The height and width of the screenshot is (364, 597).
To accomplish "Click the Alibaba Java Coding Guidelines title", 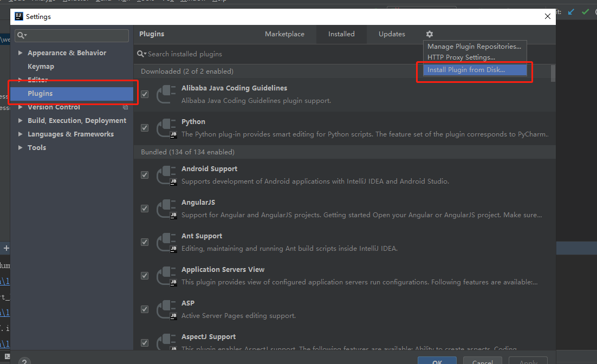I will (x=234, y=88).
